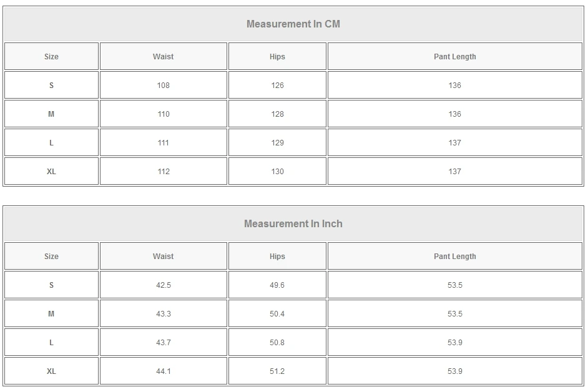Click the hips value 50.4 cell
This screenshot has width=588, height=392.
[x=277, y=314]
